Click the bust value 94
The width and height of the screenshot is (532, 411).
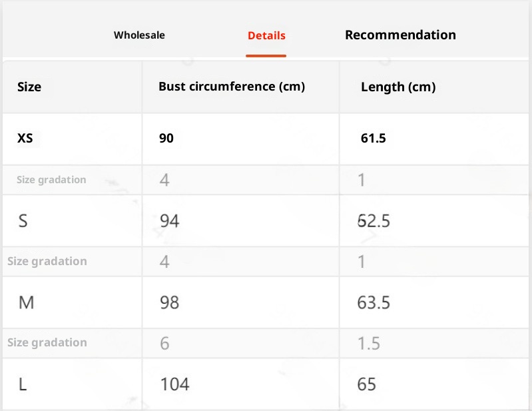click(169, 220)
